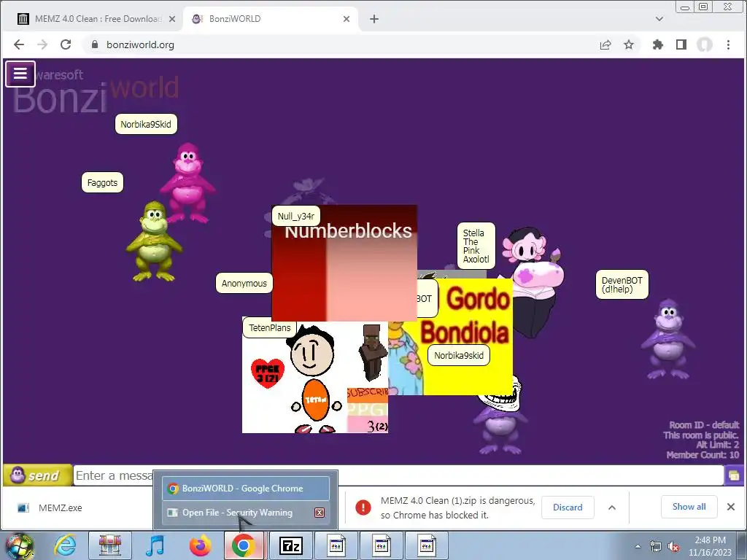
Task: Click the forward navigation arrow
Action: click(x=42, y=44)
